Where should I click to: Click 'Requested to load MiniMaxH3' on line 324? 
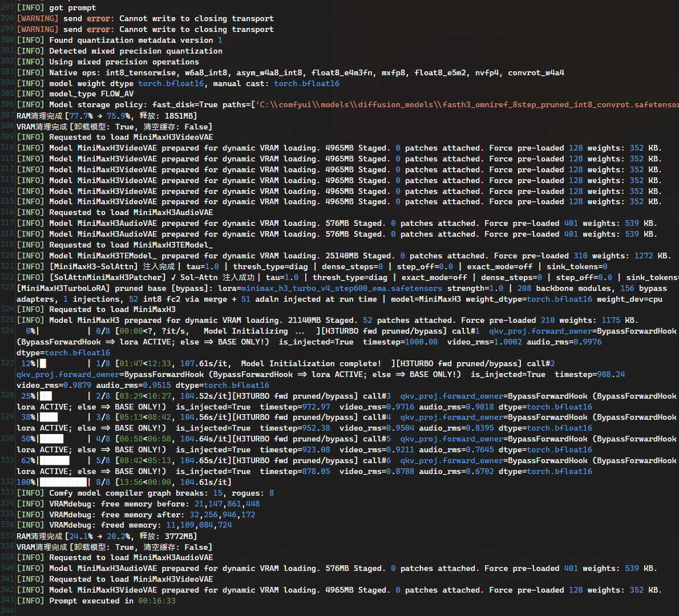point(96,310)
